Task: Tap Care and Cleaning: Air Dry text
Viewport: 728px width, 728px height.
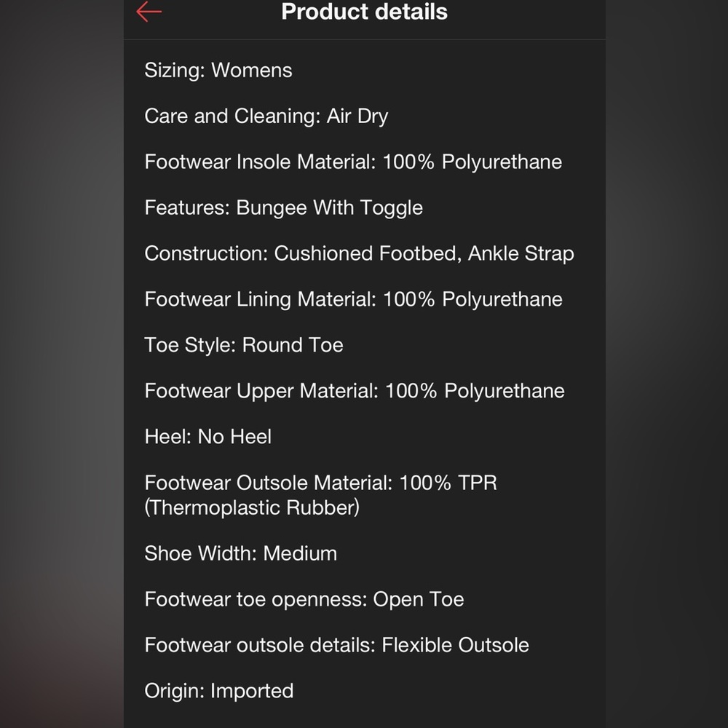Action: (x=266, y=116)
